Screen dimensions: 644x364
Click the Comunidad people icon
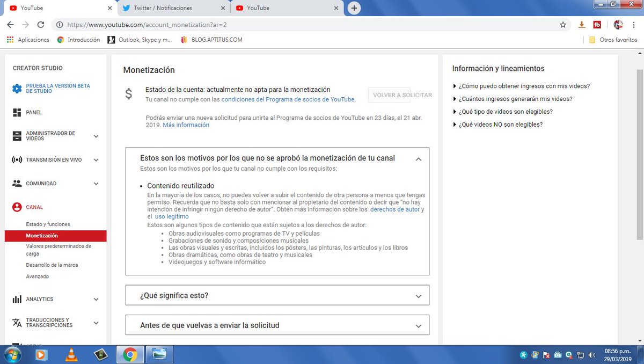[17, 184]
